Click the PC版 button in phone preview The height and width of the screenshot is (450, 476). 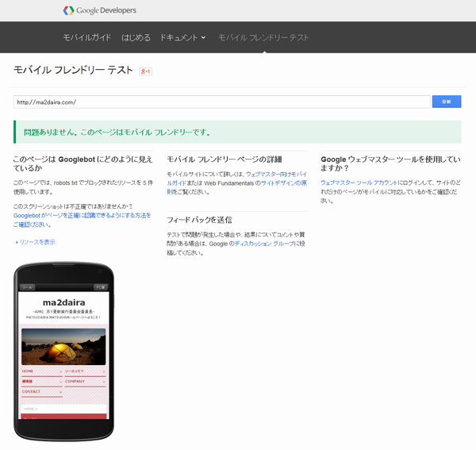coord(101,287)
